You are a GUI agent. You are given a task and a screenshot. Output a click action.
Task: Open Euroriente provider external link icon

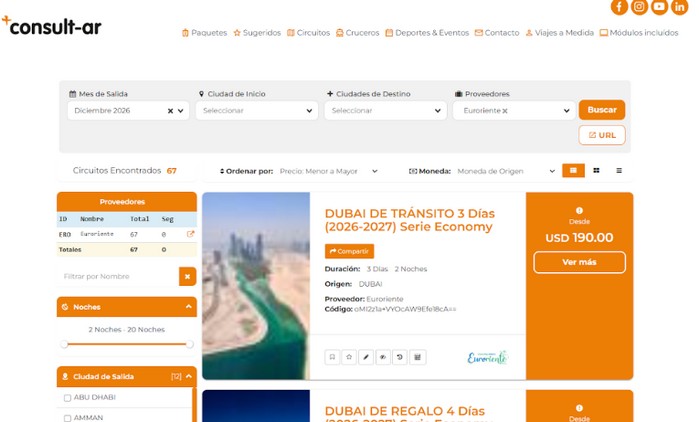[190, 234]
